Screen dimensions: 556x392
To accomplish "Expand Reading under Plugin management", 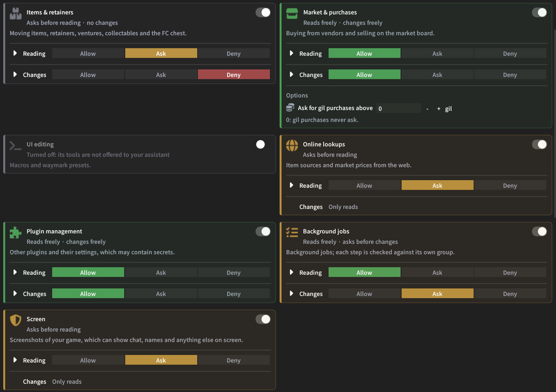I will [15, 272].
